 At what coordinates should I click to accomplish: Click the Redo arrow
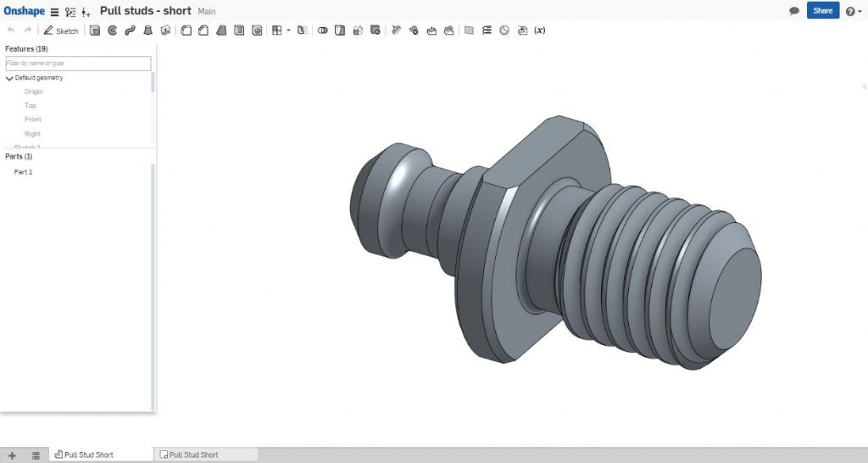click(x=28, y=31)
